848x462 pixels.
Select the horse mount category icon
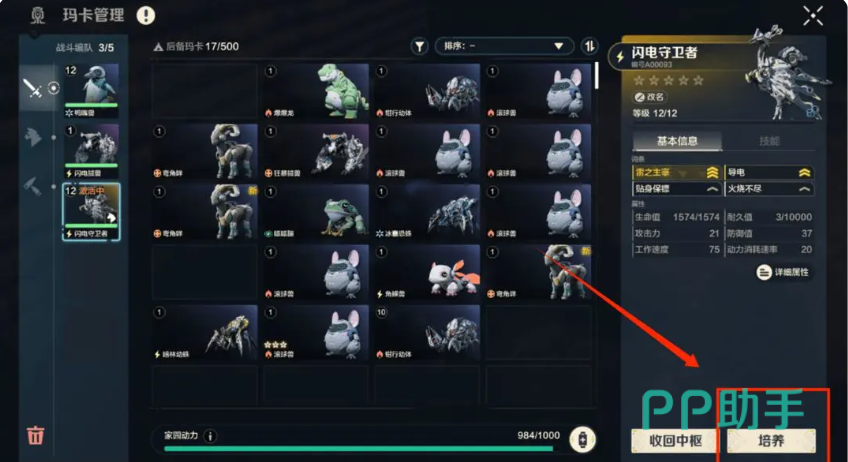32,137
